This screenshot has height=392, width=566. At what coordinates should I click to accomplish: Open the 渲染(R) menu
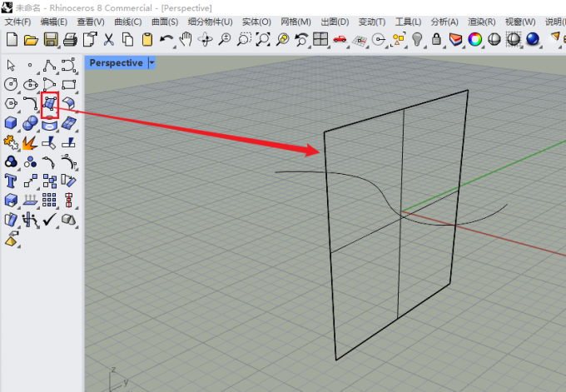point(482,22)
